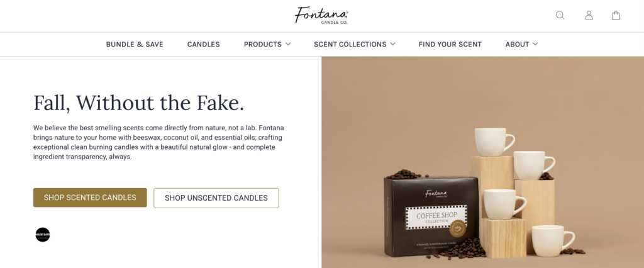Expand the About menu chevron
This screenshot has width=644, height=268.
tap(535, 44)
